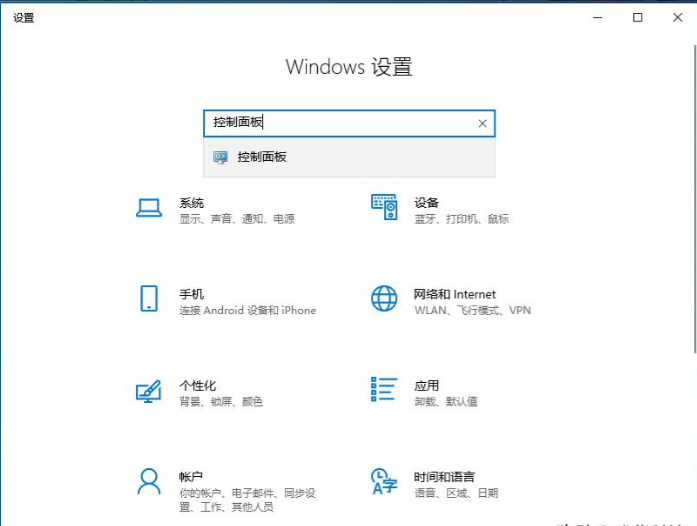Select the 控制面板 search suggestion
The height and width of the screenshot is (526, 697).
coord(349,157)
